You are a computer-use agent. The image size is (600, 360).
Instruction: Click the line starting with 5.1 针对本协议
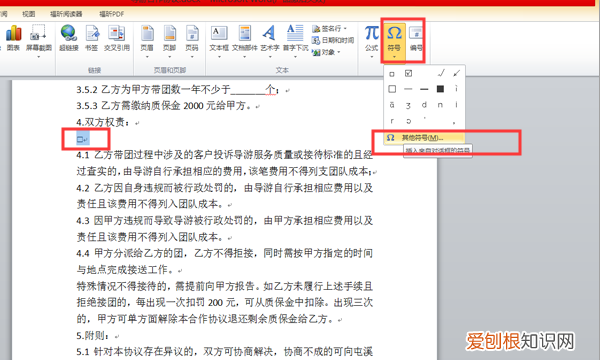(x=224, y=352)
